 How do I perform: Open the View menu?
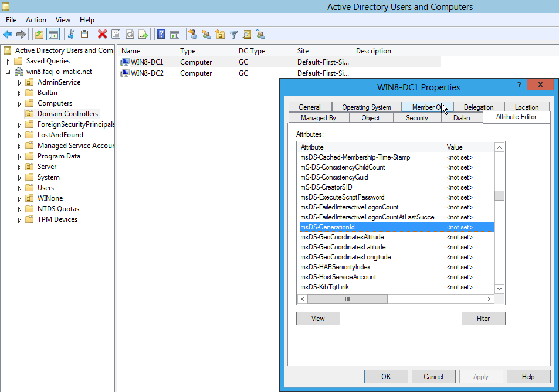point(63,20)
